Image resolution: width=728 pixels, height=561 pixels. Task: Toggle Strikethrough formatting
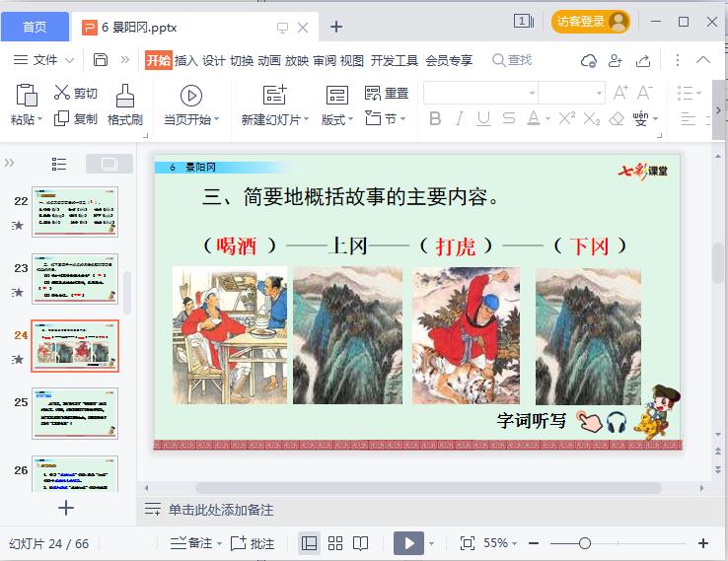pos(508,118)
